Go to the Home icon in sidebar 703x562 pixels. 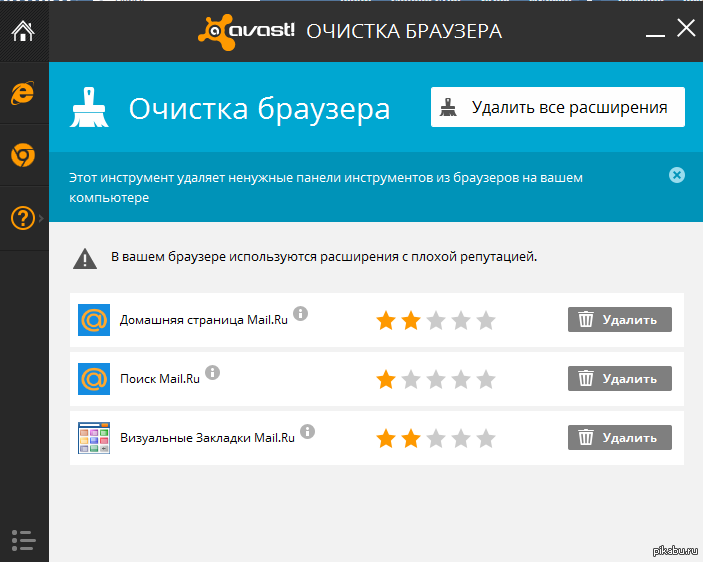pos(23,31)
